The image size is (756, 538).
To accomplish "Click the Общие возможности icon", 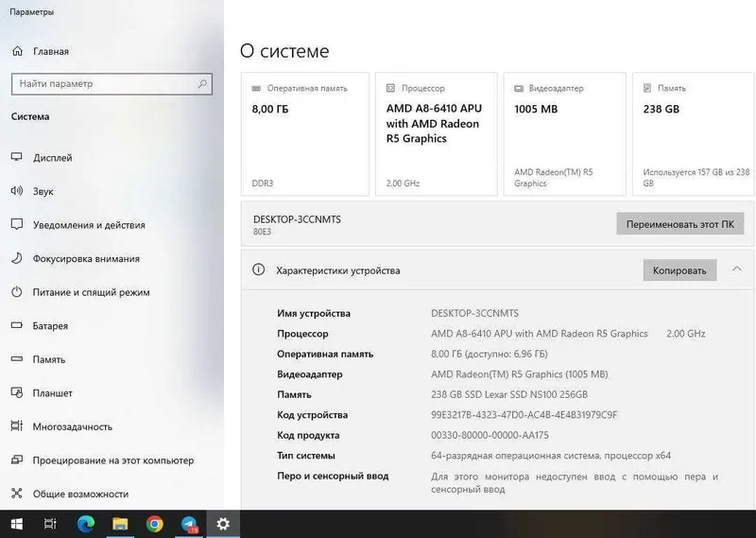I will click(x=17, y=494).
